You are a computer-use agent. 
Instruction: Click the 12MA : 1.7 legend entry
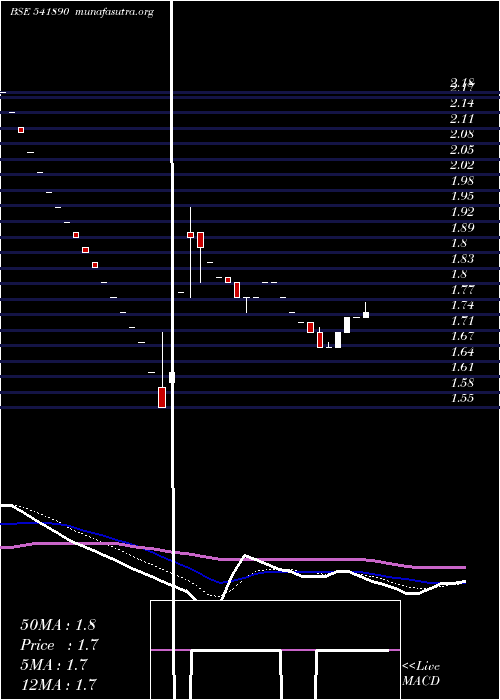pyautogui.click(x=59, y=684)
